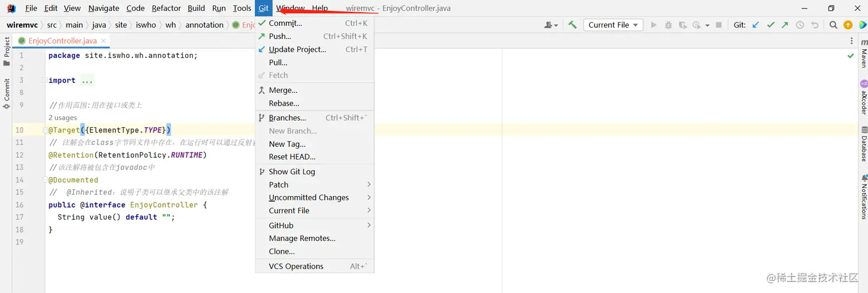Screen dimensions: 868x293
Task: Click the IntelliJ application logo icon
Action: point(11,8)
